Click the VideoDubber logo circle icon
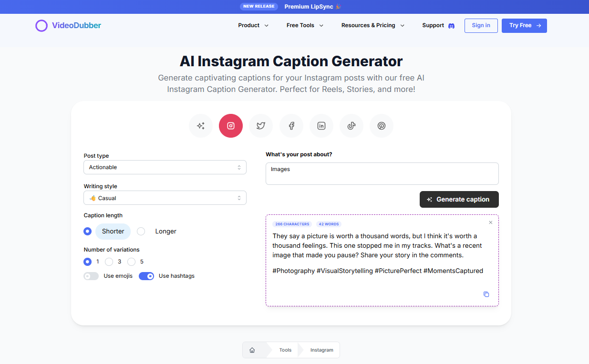Image resolution: width=589 pixels, height=364 pixels. coord(41,26)
